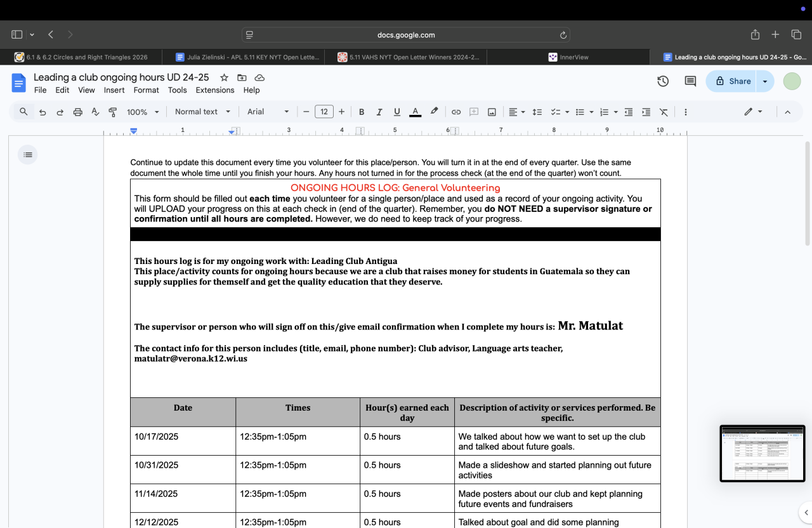The image size is (812, 528).
Task: Expand the checklist options arrow
Action: click(x=566, y=112)
